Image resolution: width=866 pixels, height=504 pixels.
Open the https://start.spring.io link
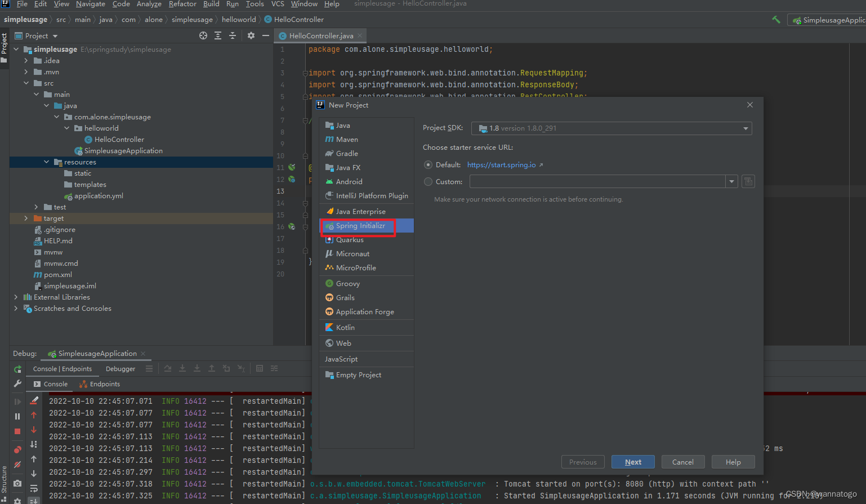click(x=502, y=165)
